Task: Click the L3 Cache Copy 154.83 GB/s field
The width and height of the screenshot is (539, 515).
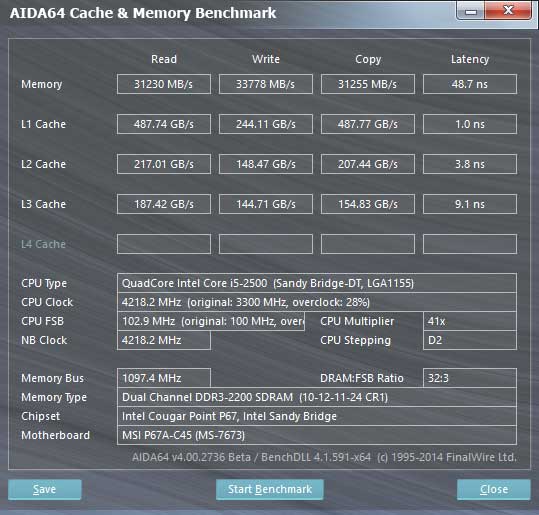Action: click(368, 204)
